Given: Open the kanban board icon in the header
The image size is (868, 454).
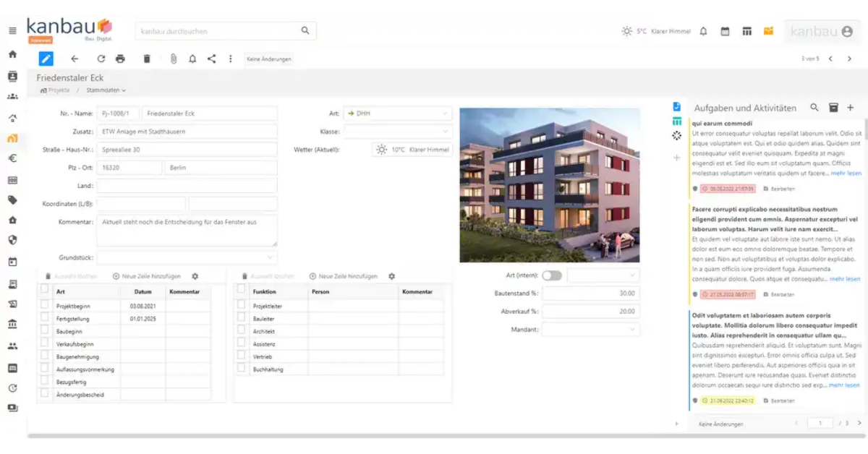Looking at the screenshot, I should tap(747, 31).
